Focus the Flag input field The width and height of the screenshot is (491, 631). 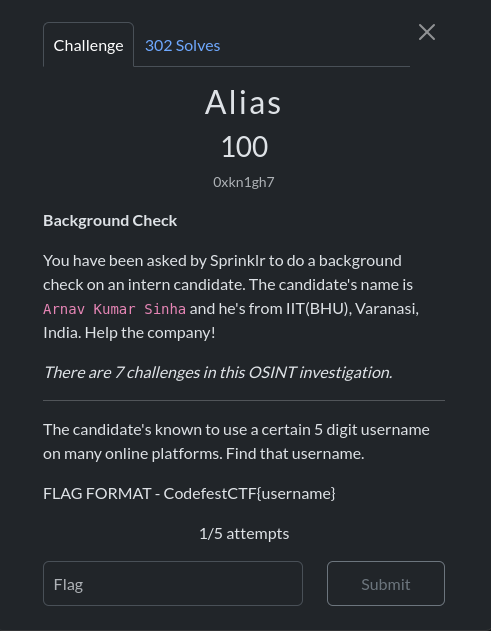(173, 583)
